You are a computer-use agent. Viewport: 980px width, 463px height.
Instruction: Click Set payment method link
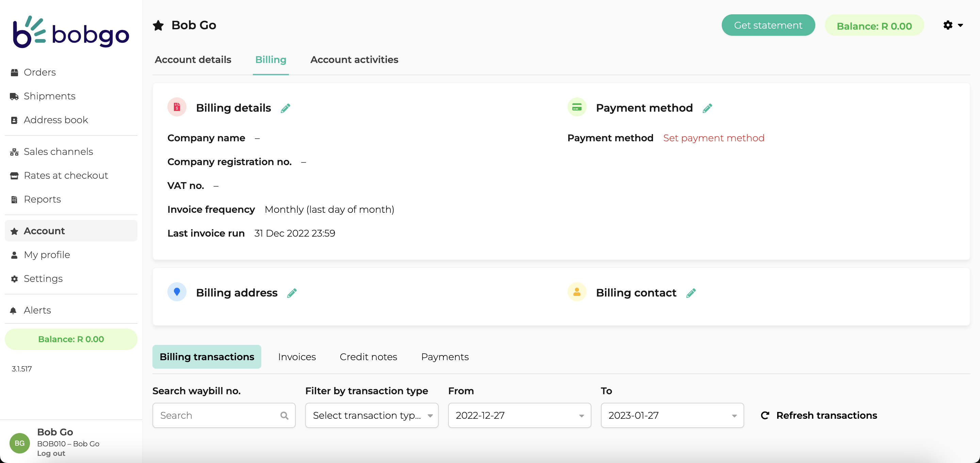[x=713, y=138]
